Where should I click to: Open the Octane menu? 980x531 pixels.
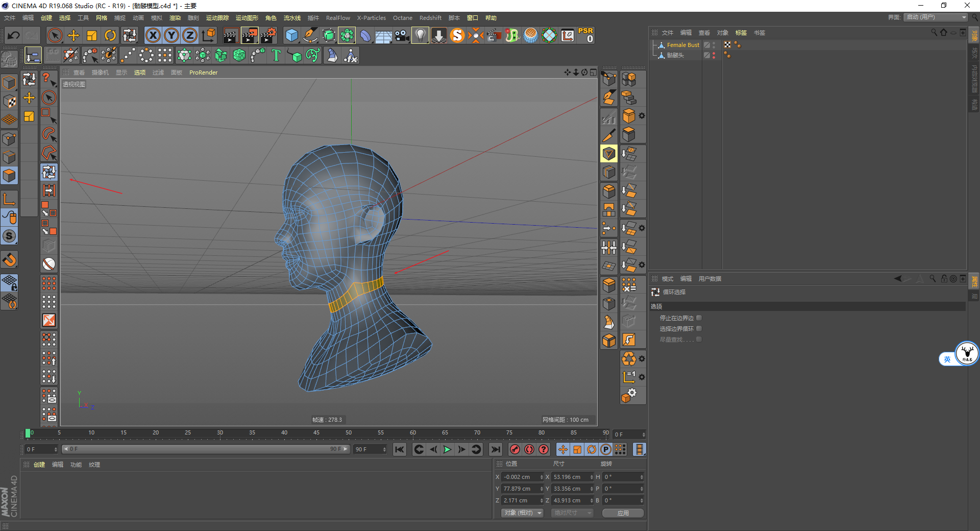402,18
